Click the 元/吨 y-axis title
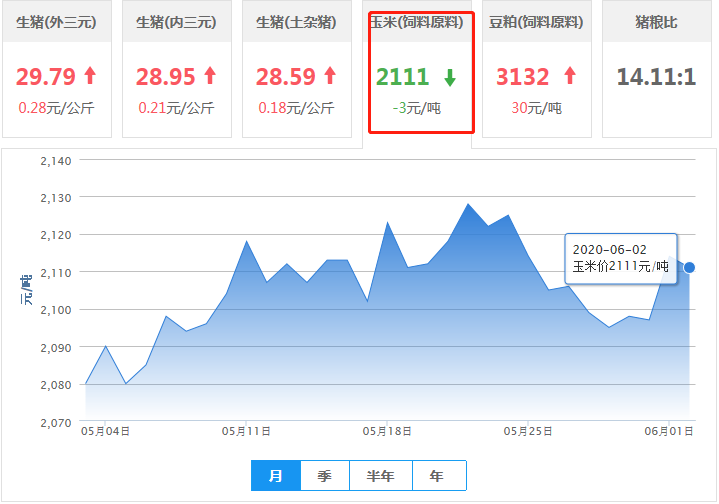719x504 pixels. [27, 290]
